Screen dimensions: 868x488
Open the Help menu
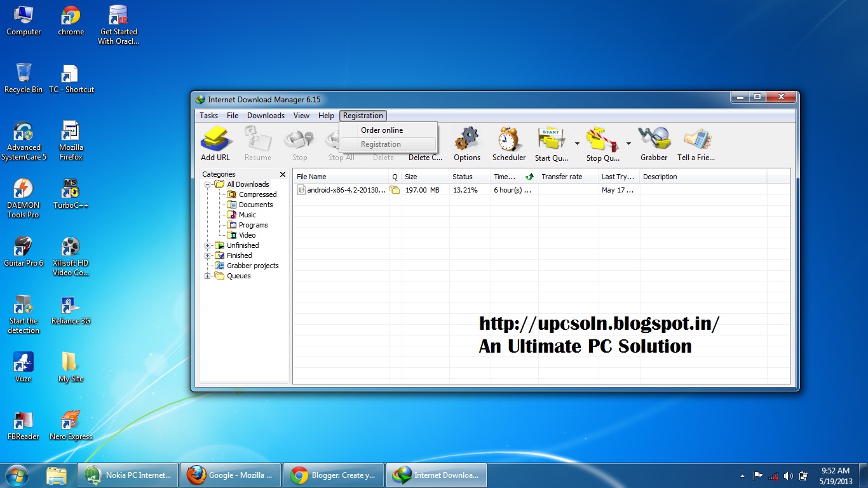click(x=326, y=116)
